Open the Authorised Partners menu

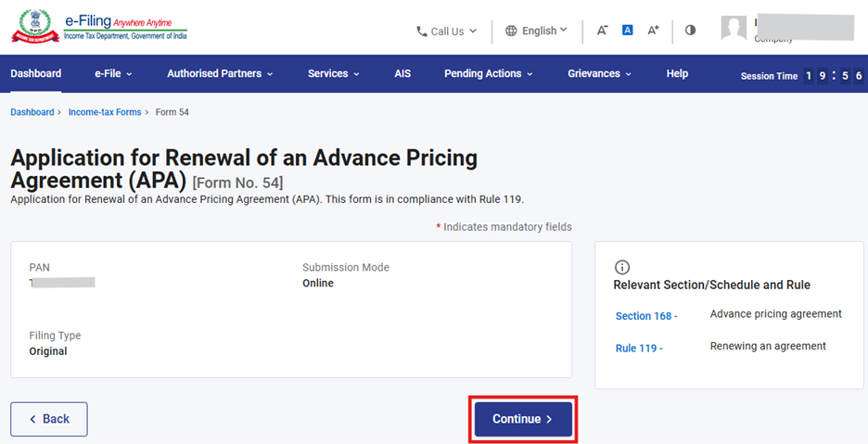(x=220, y=74)
